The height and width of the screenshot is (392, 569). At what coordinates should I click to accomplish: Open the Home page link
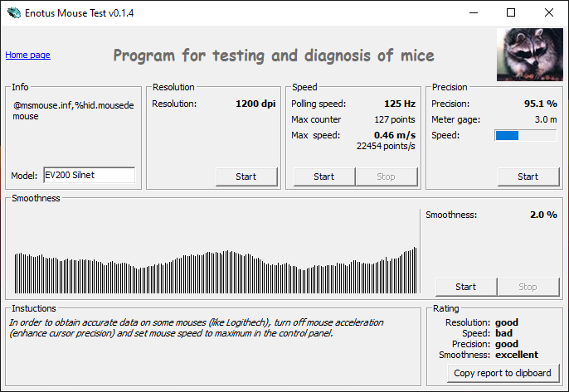pyautogui.click(x=27, y=55)
